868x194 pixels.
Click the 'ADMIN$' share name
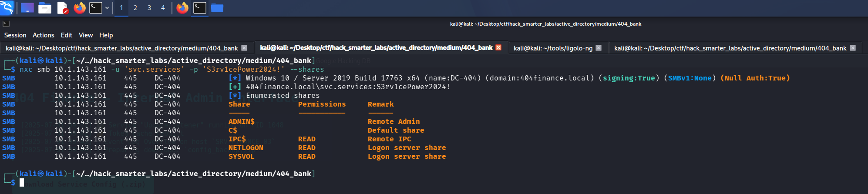tap(242, 122)
